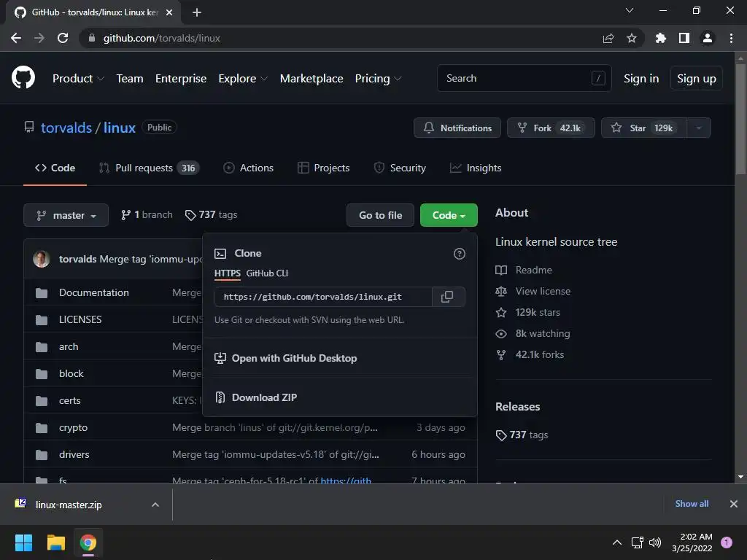The height and width of the screenshot is (560, 747).
Task: View the 1 branch link
Action: [147, 215]
